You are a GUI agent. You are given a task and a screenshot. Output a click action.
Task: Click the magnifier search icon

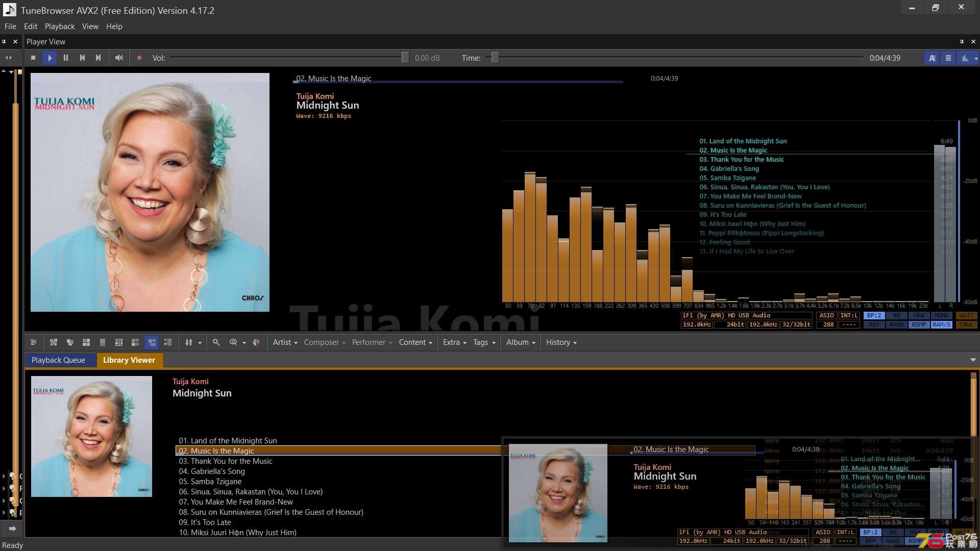point(216,342)
